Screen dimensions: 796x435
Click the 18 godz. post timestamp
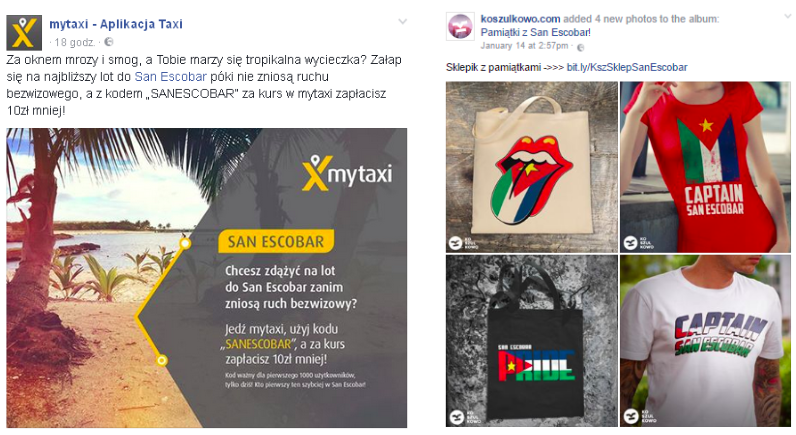coord(75,42)
